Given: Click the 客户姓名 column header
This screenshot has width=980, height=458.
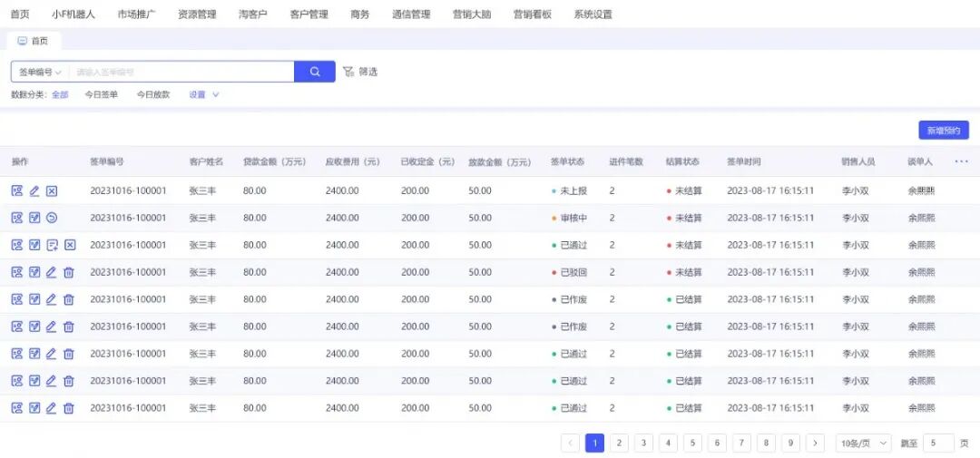Looking at the screenshot, I should [x=206, y=161].
